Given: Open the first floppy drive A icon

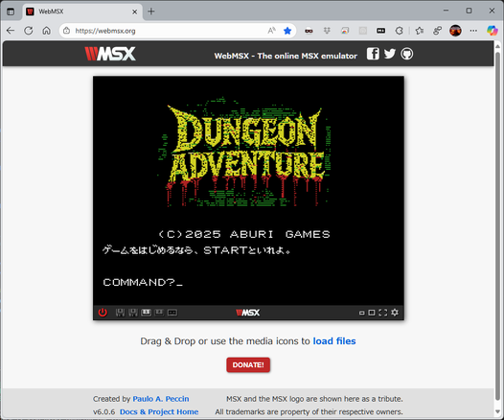Looking at the screenshot, I should point(120,313).
